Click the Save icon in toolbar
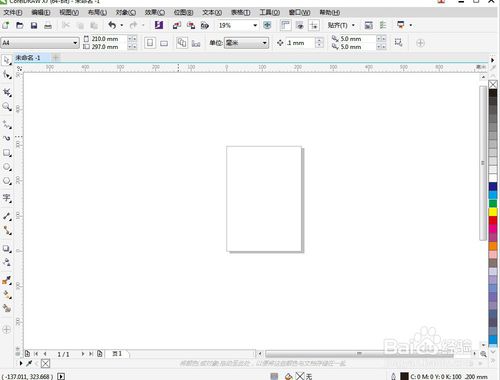This screenshot has height=380, width=500. click(34, 25)
